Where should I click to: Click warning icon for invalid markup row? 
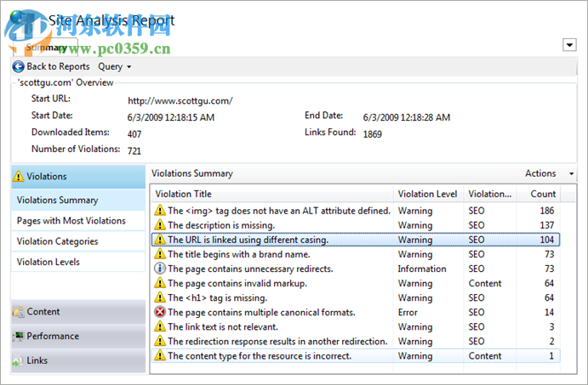point(160,283)
